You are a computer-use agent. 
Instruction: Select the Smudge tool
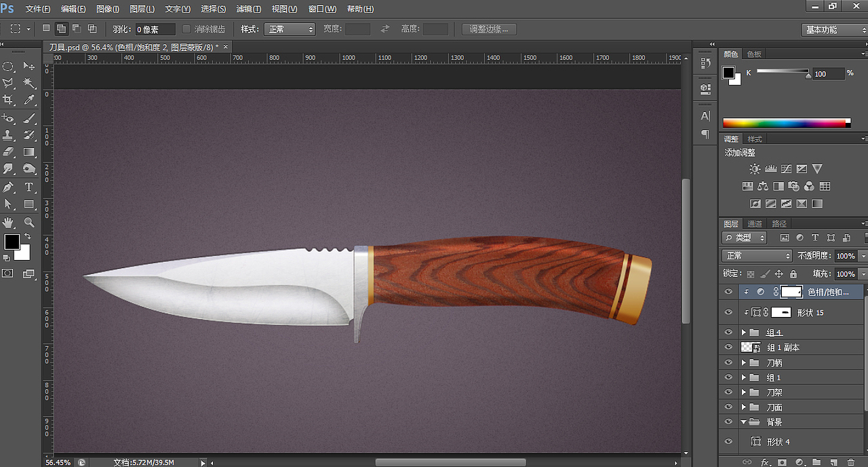click(8, 168)
